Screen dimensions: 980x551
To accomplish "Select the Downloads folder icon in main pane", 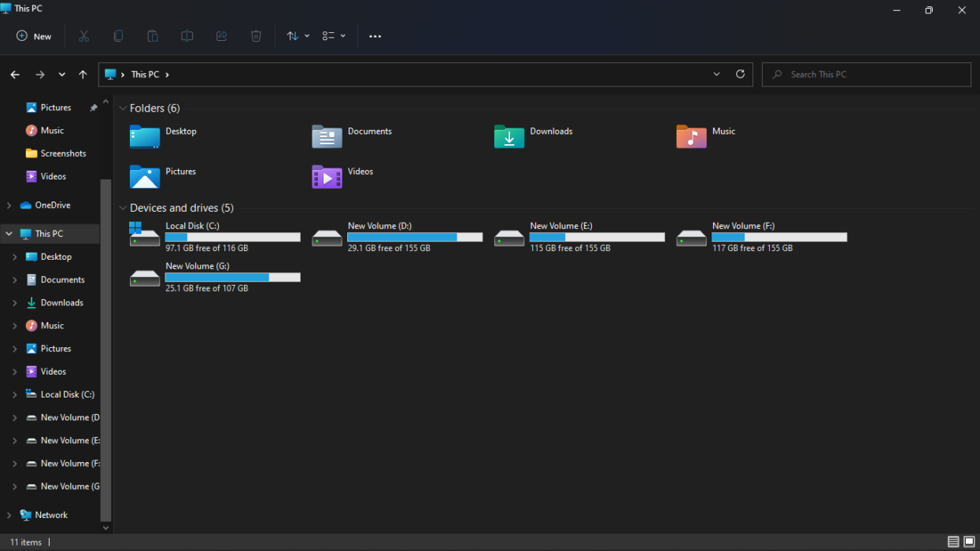I will point(509,136).
